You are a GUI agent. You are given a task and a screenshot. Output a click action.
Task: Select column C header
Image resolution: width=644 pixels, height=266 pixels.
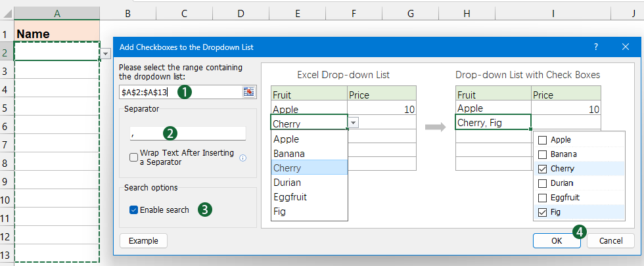coord(184,14)
